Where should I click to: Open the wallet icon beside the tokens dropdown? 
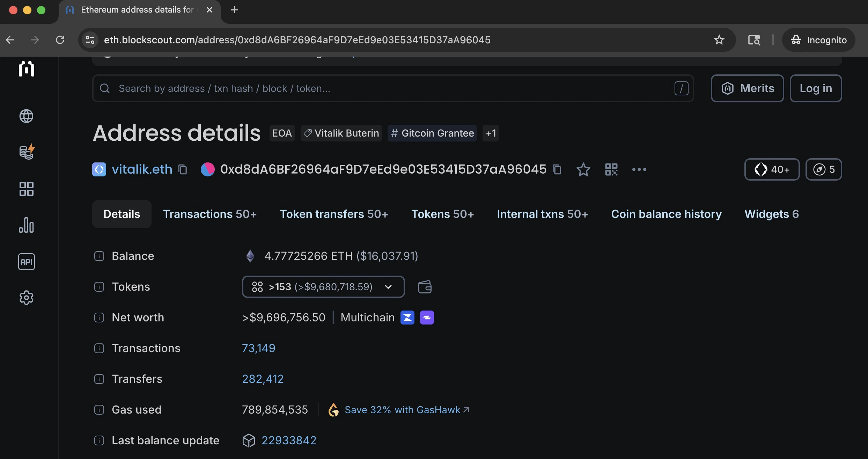pyautogui.click(x=425, y=287)
